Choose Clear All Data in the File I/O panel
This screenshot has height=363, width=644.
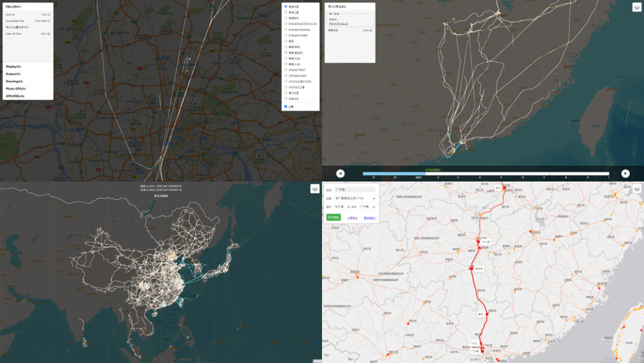click(x=28, y=33)
